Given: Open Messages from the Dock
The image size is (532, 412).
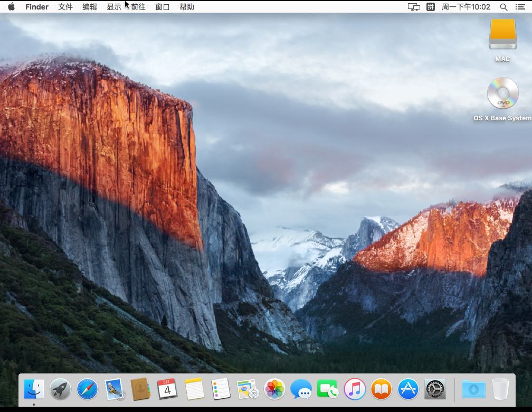Looking at the screenshot, I should click(x=301, y=389).
